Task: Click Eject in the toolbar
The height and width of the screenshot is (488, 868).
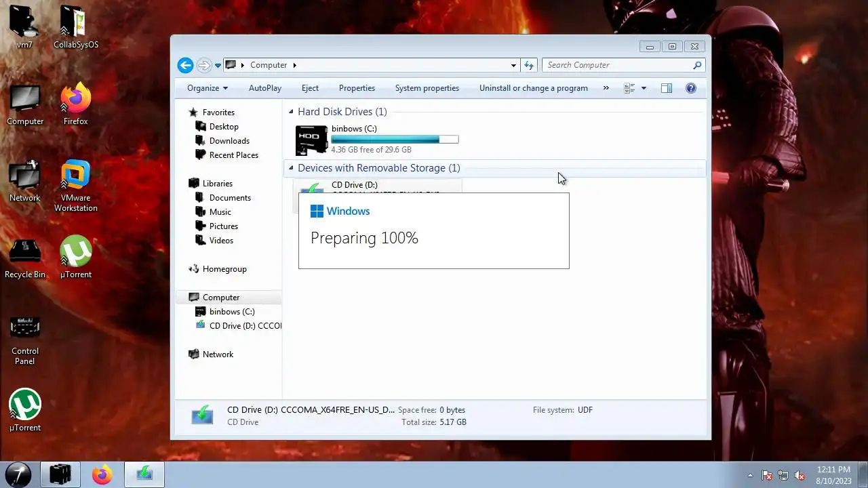Action: [310, 88]
